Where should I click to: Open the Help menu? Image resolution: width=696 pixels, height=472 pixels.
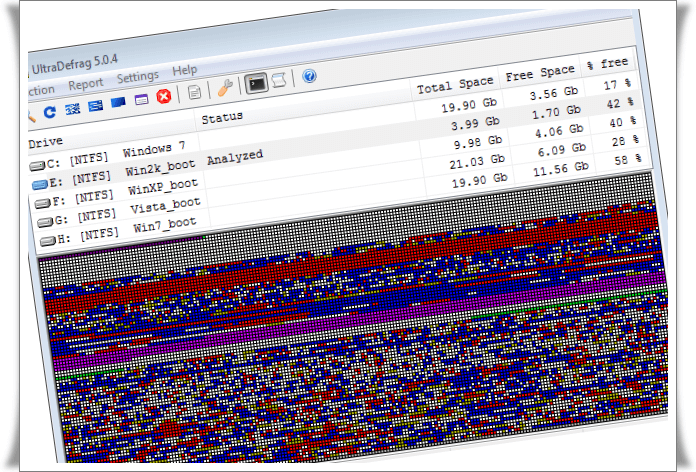(x=185, y=71)
